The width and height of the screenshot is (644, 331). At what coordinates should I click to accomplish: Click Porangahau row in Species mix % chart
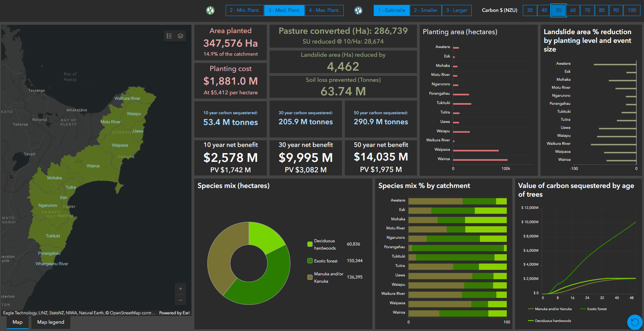[458, 248]
